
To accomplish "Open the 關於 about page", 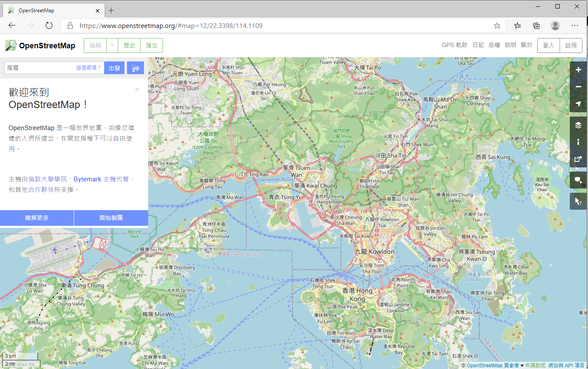I will pyautogui.click(x=526, y=45).
